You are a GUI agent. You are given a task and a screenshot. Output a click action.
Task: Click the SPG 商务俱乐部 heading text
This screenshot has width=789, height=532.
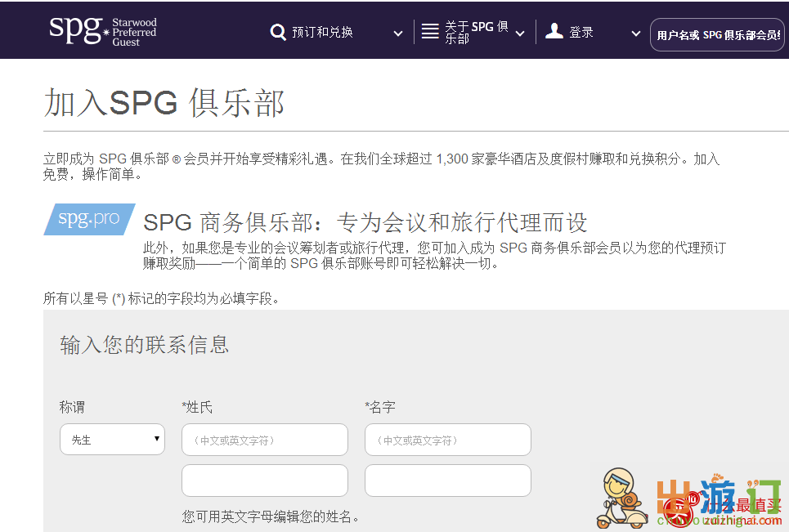click(365, 222)
